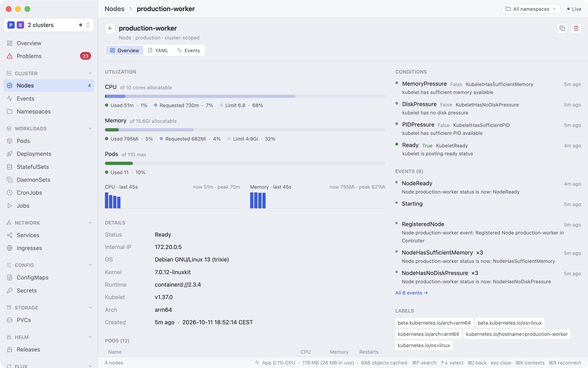Screen dimensions: 588x368
Task: Open cluster Events in the sidebar
Action: point(49,99)
